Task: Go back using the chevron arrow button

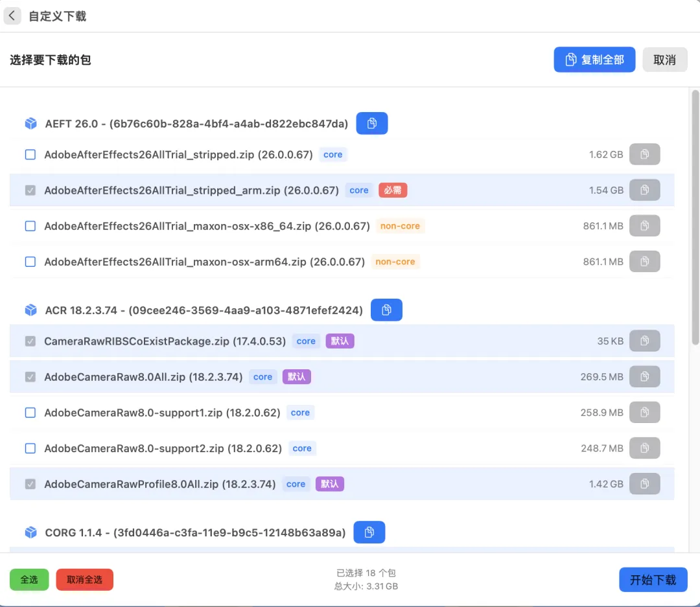Action: pos(12,16)
